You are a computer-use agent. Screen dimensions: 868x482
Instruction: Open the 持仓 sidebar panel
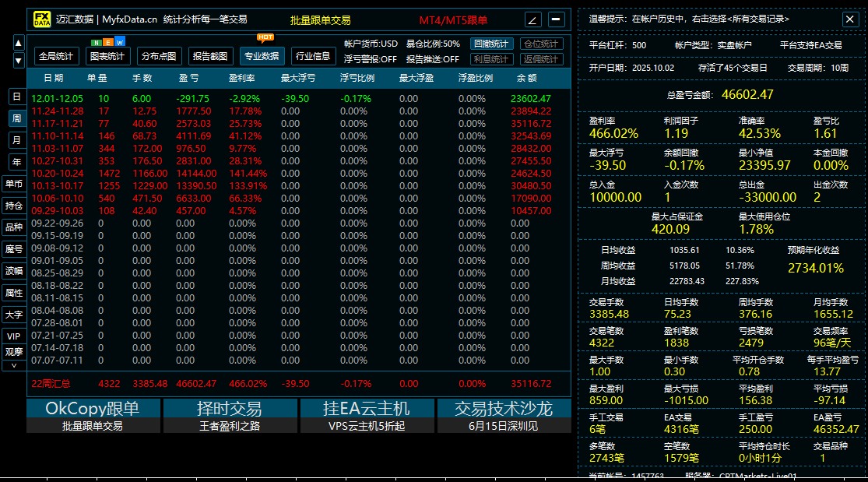pos(13,206)
